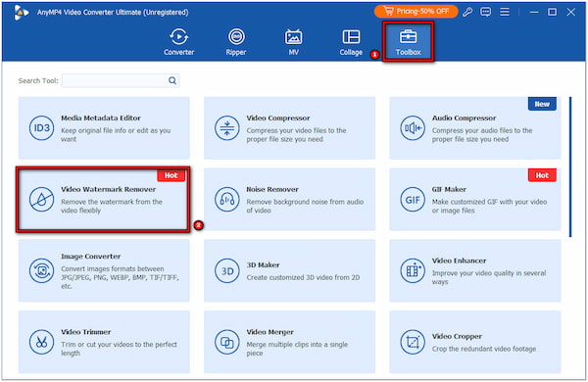Open the hamburger menu icon
588x382 pixels.
pos(505,12)
